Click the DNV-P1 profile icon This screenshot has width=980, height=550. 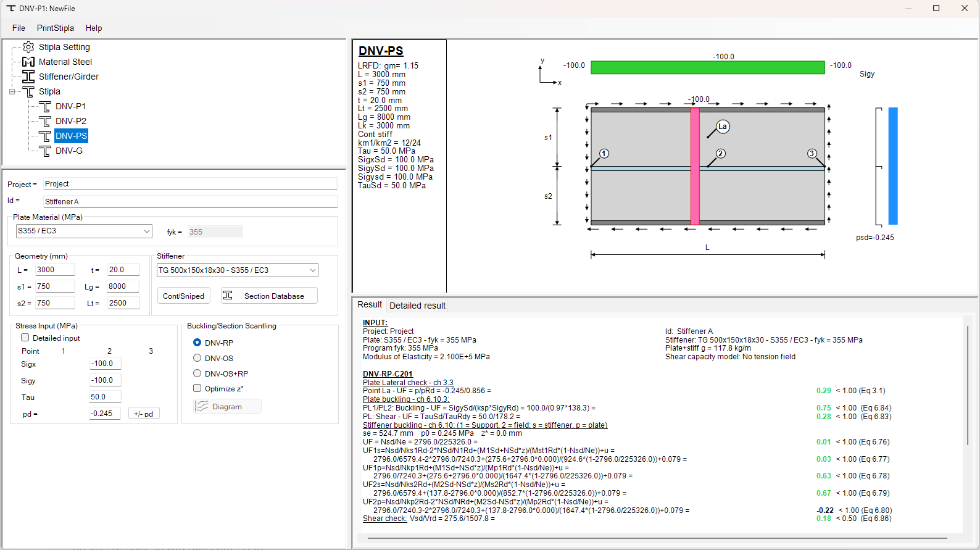(x=45, y=106)
